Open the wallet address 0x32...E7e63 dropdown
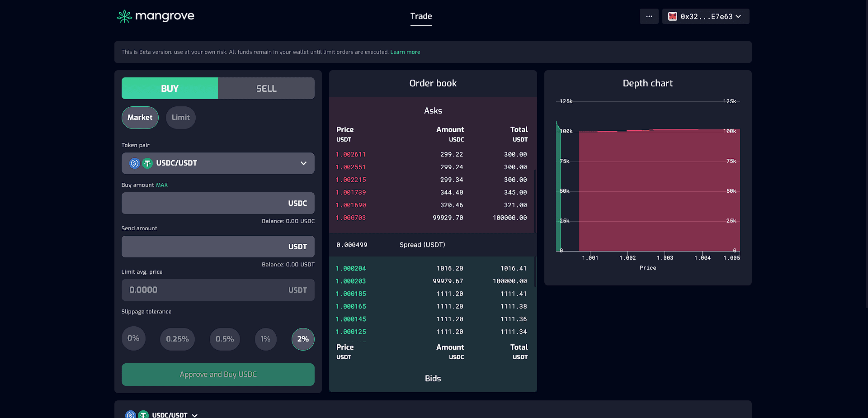 click(x=706, y=16)
